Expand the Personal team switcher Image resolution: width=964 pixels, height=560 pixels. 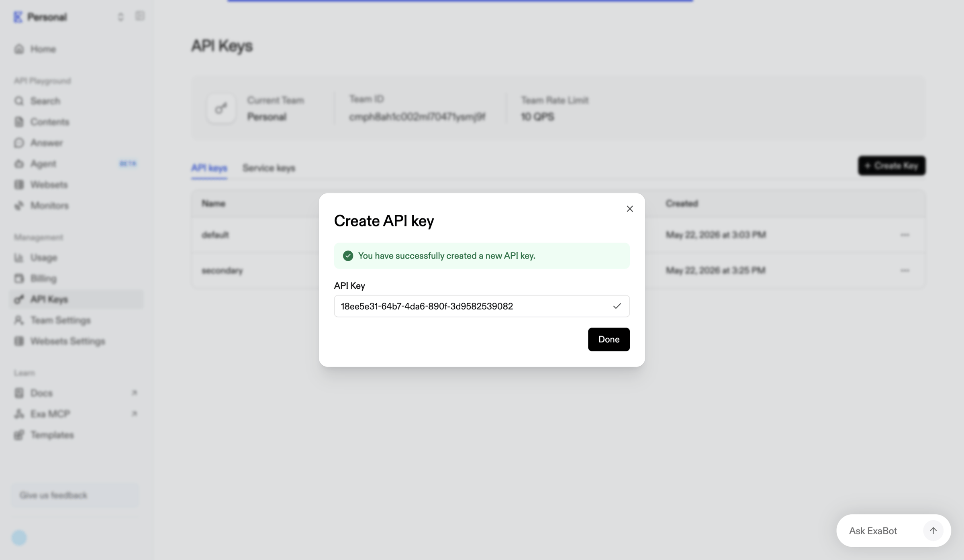click(120, 17)
